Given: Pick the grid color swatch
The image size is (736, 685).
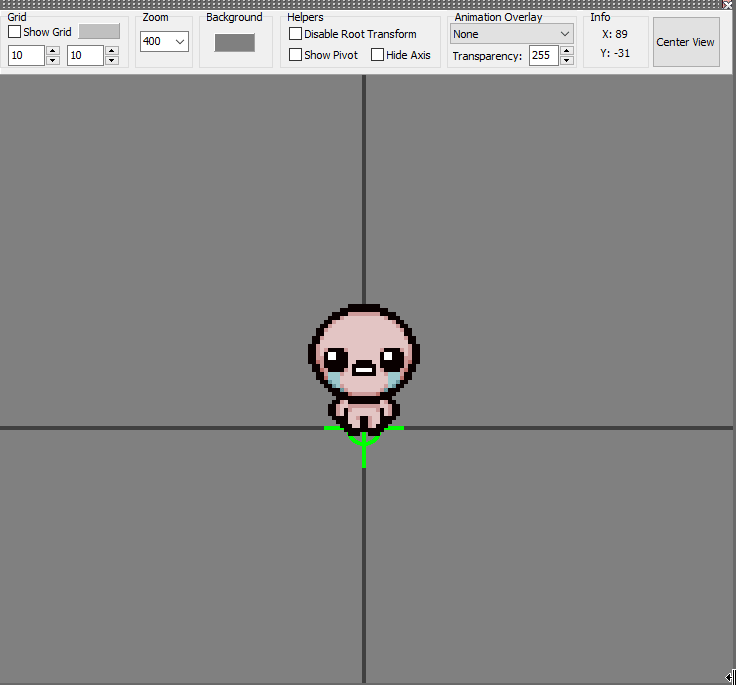Looking at the screenshot, I should point(99,31).
